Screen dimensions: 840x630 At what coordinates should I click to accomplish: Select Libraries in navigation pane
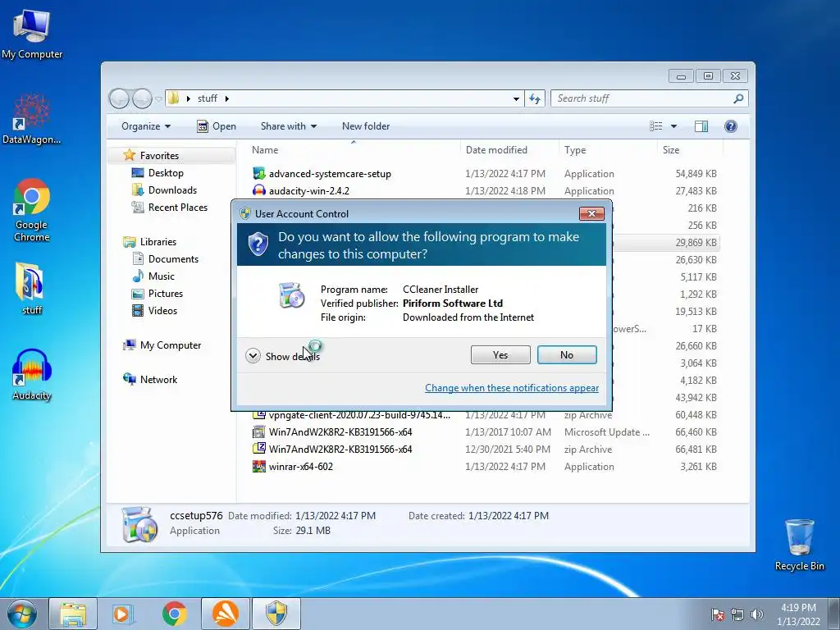point(158,242)
